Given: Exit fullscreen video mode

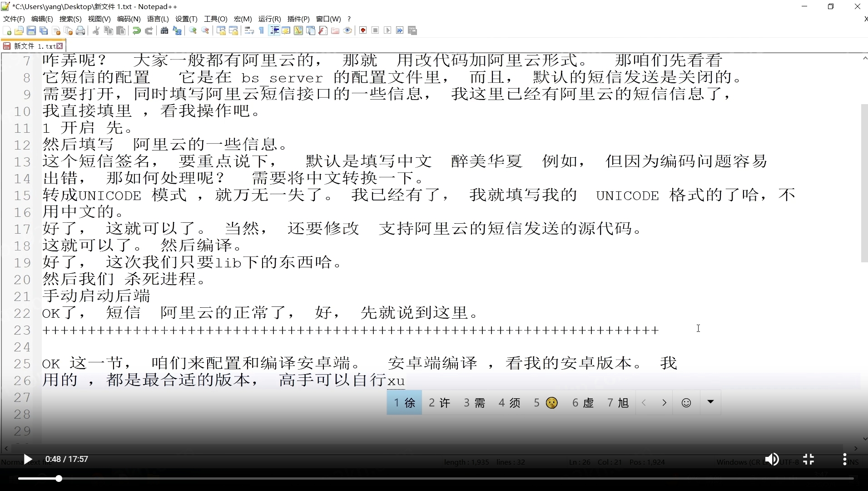Looking at the screenshot, I should point(808,459).
